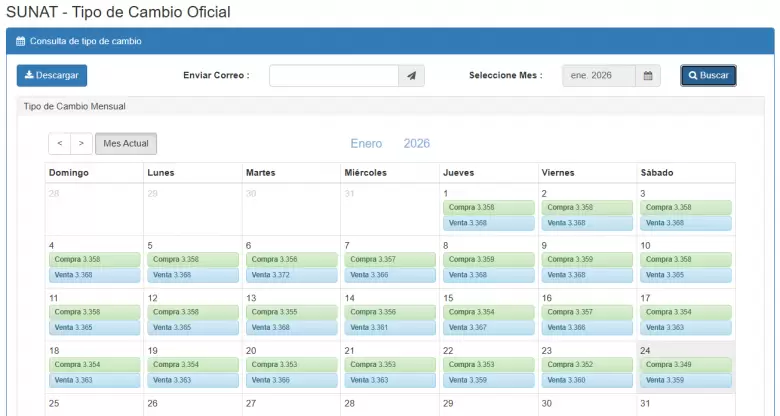
Task: Click Compra 3.358 on January 1
Action: pos(488,208)
